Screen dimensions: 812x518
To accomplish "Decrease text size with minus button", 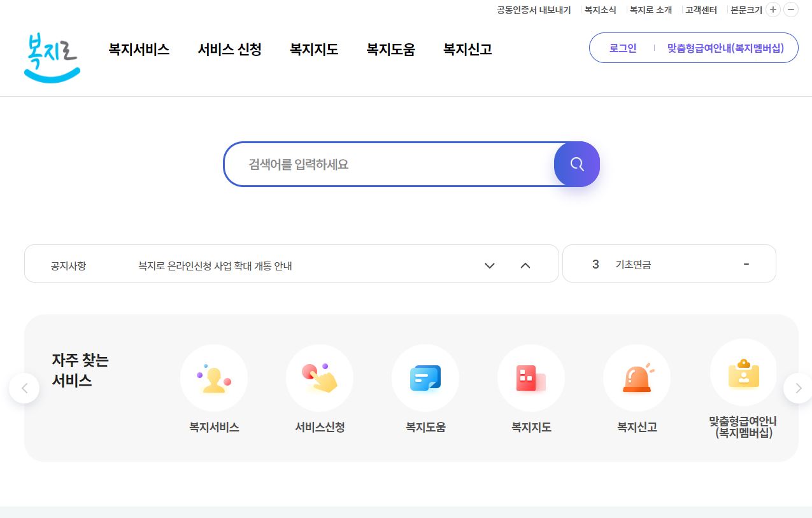I will (791, 10).
